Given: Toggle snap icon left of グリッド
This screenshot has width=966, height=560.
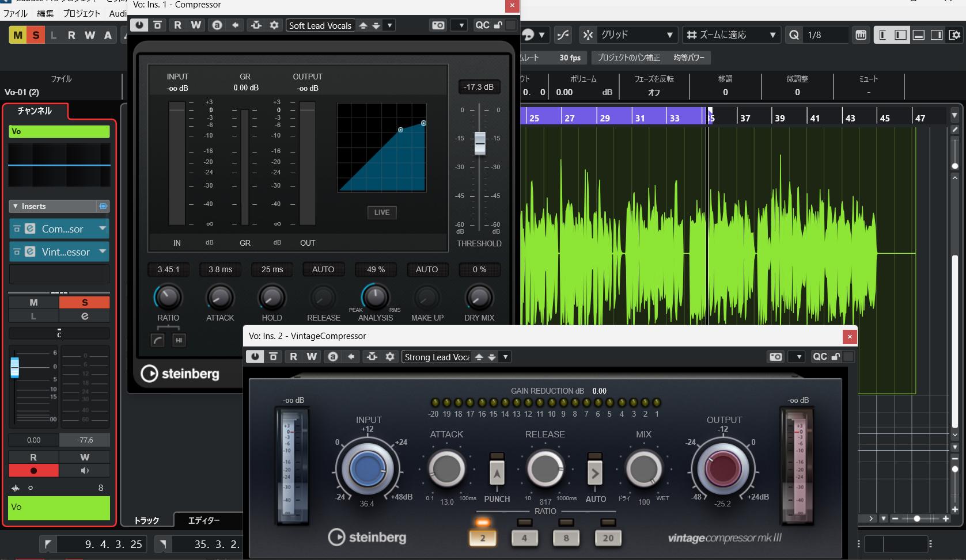Looking at the screenshot, I should (588, 35).
